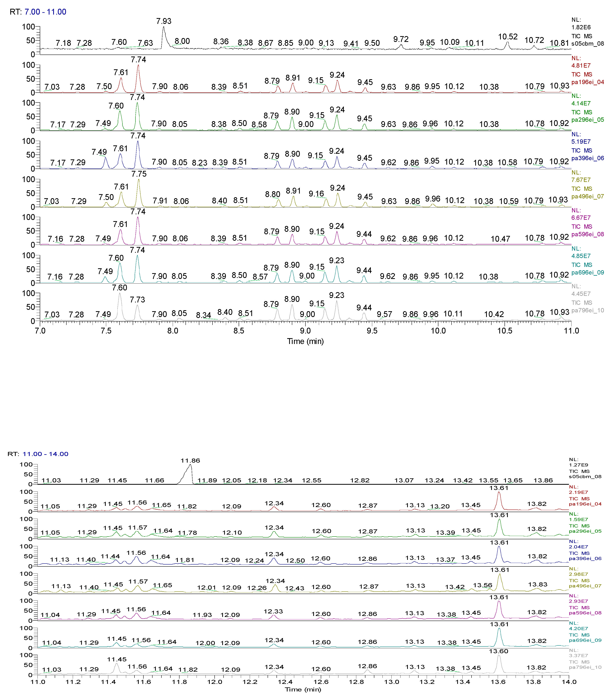Select the 13.56 peak label

483,585
